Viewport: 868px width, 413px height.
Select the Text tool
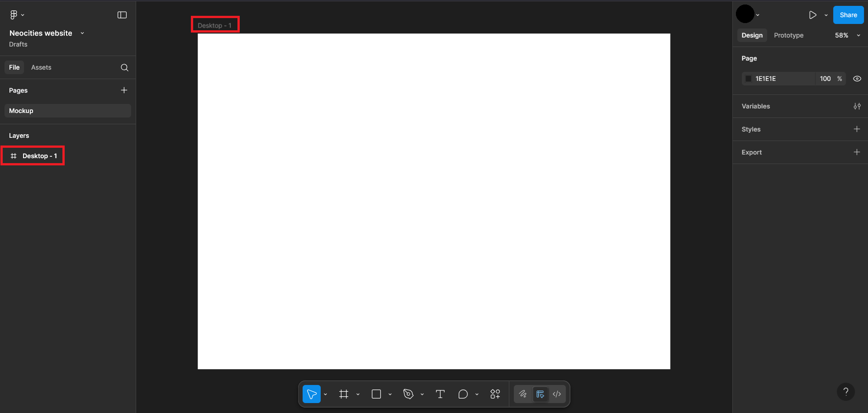[x=440, y=394]
